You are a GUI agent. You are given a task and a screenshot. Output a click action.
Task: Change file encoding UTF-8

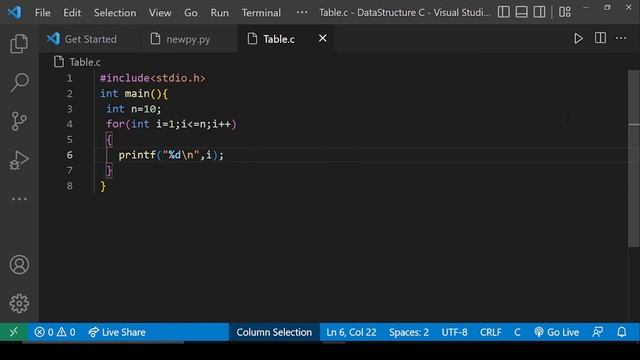454,332
